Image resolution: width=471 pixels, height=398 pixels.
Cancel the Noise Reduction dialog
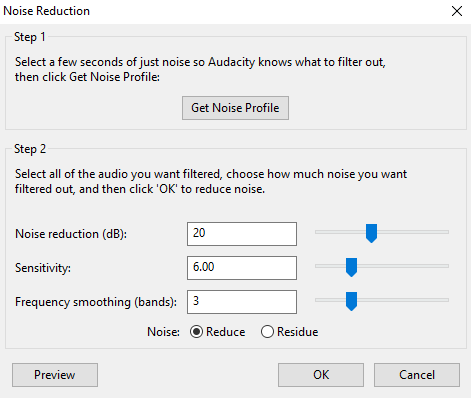pyautogui.click(x=417, y=375)
